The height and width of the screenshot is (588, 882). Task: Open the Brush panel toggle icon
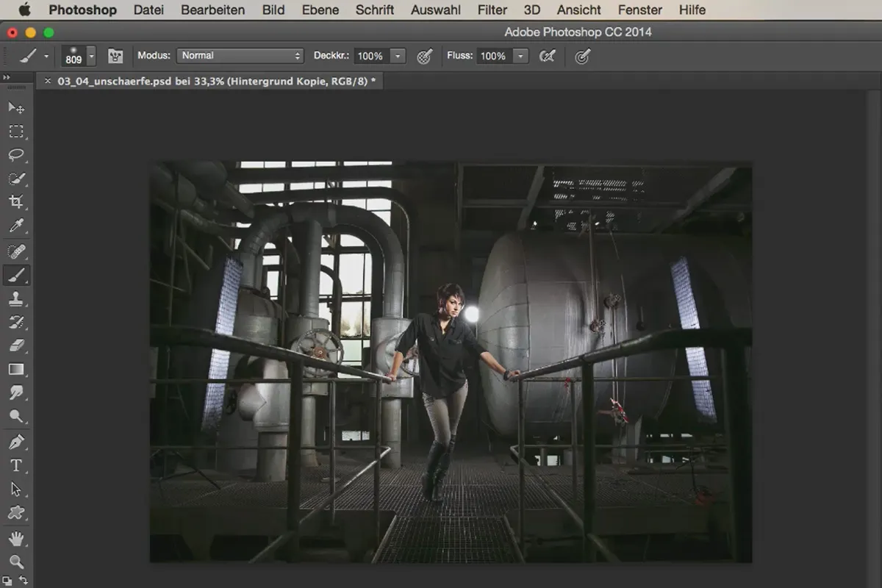pos(115,56)
